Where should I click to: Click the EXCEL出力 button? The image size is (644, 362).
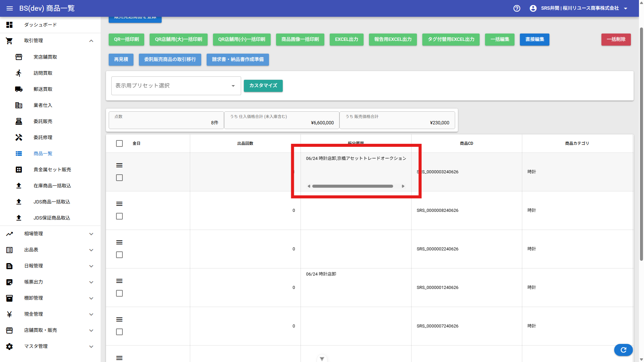(x=346, y=40)
